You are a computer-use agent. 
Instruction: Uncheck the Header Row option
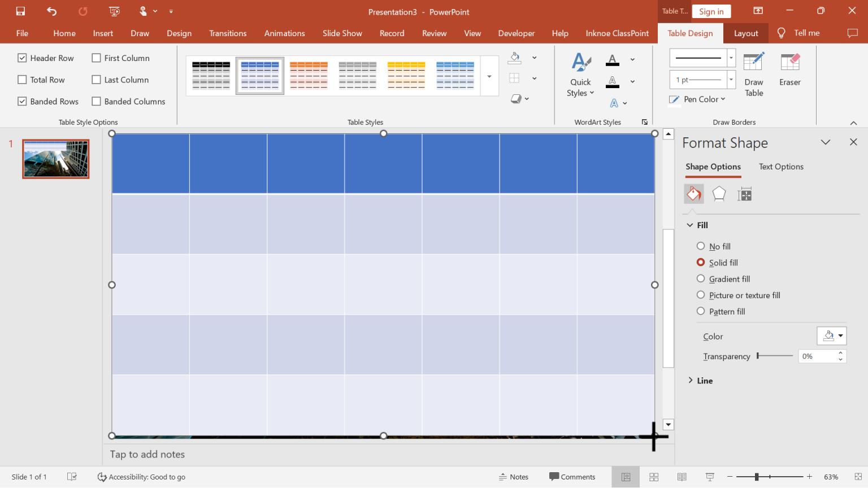(22, 58)
